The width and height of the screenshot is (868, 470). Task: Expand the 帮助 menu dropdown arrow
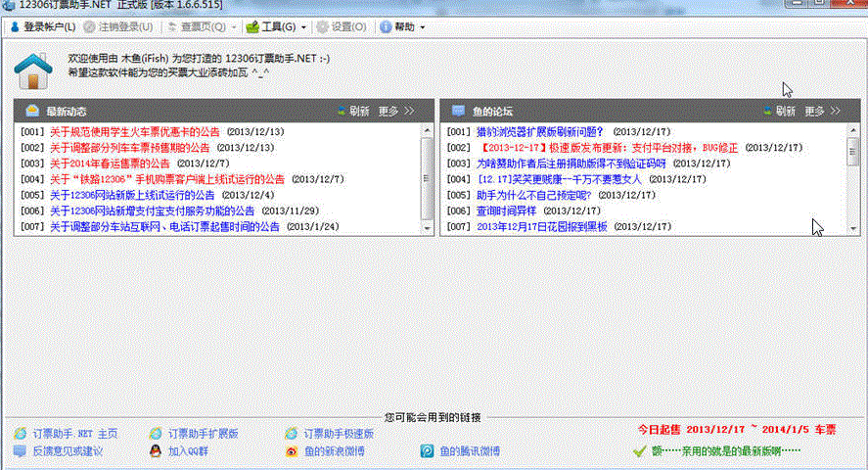422,26
